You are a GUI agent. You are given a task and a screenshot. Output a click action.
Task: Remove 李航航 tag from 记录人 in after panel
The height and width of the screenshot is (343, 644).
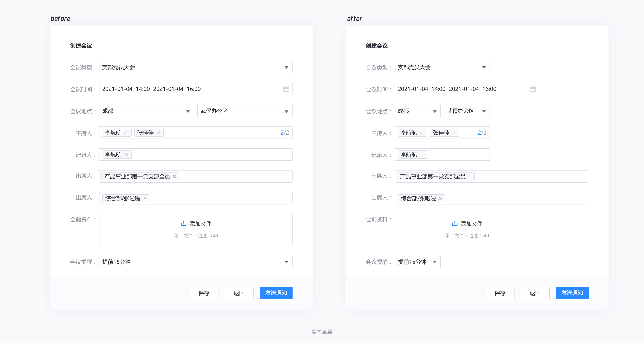[422, 155]
